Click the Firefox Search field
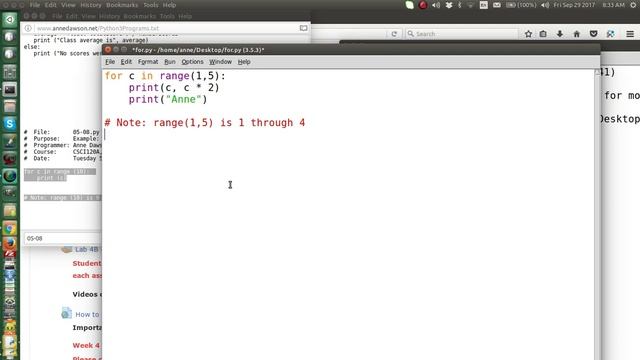This screenshot has height=360, width=640. point(461,34)
